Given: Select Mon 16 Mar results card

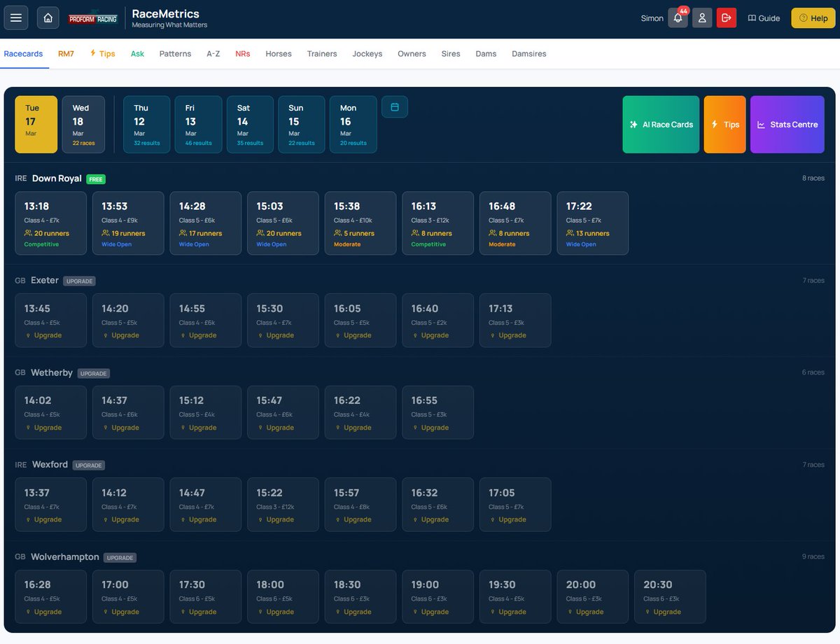Looking at the screenshot, I should pos(353,125).
